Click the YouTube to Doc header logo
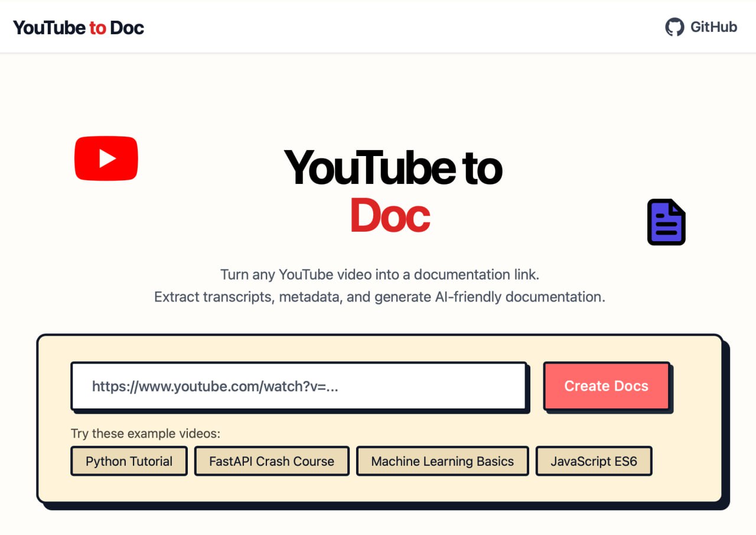This screenshot has height=535, width=756. click(79, 28)
